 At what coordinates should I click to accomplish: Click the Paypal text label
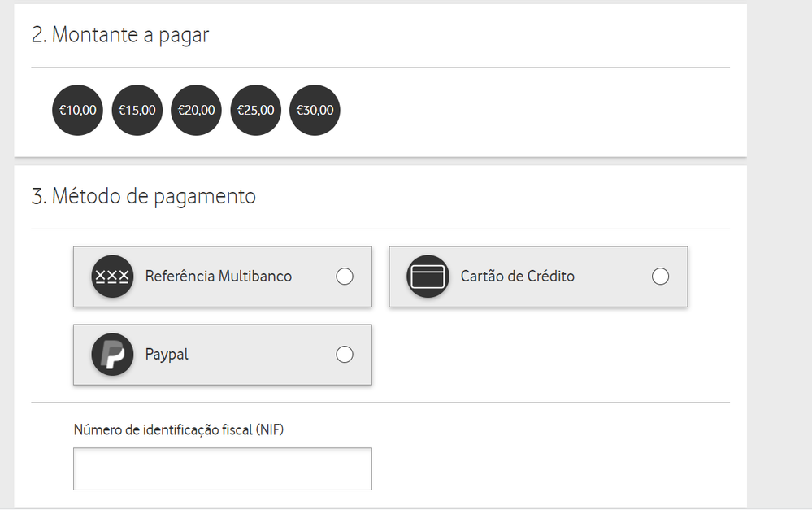click(167, 355)
